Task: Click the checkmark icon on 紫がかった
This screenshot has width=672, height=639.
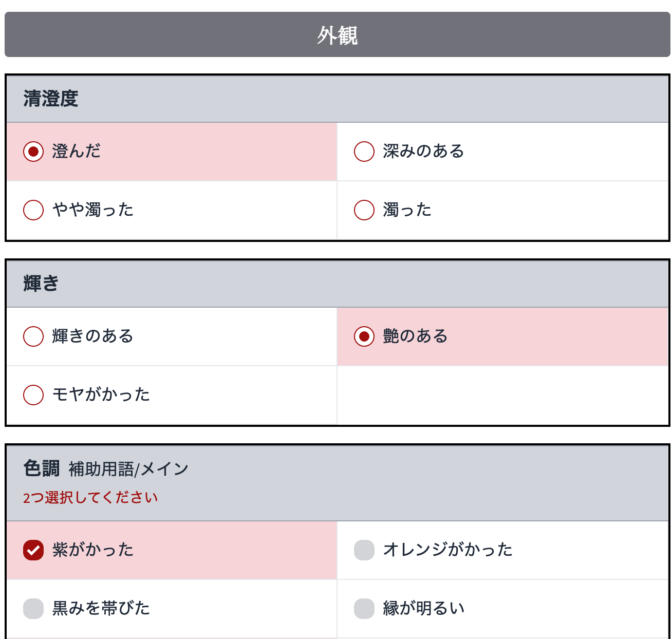Action: tap(33, 550)
